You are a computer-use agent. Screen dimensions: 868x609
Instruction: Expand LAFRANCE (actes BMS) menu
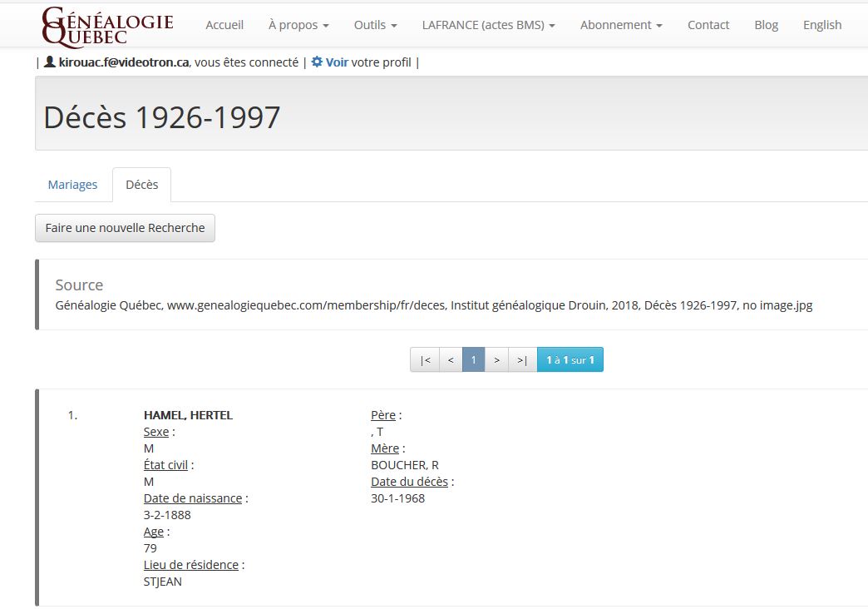[x=488, y=25]
